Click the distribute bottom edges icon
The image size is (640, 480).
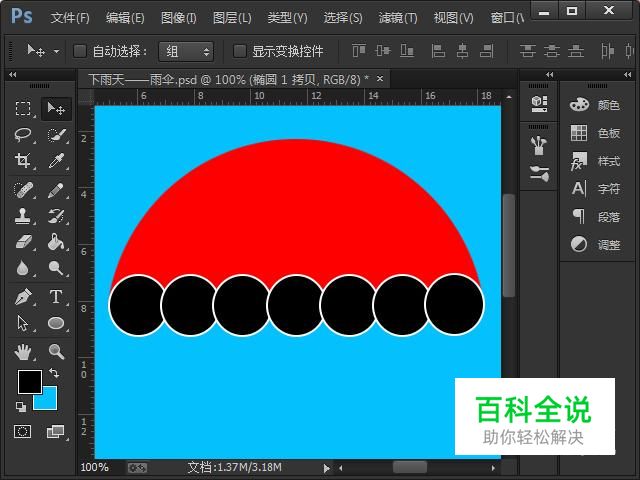point(576,51)
